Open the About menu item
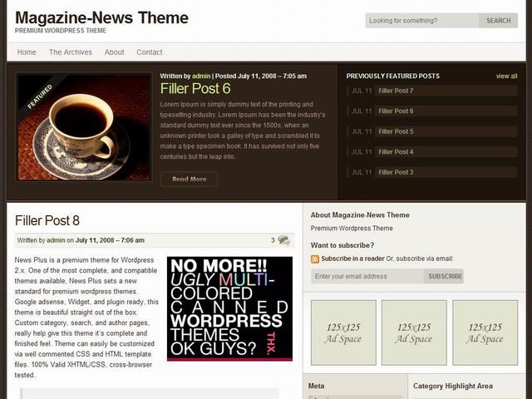The image size is (532, 399). [x=115, y=52]
